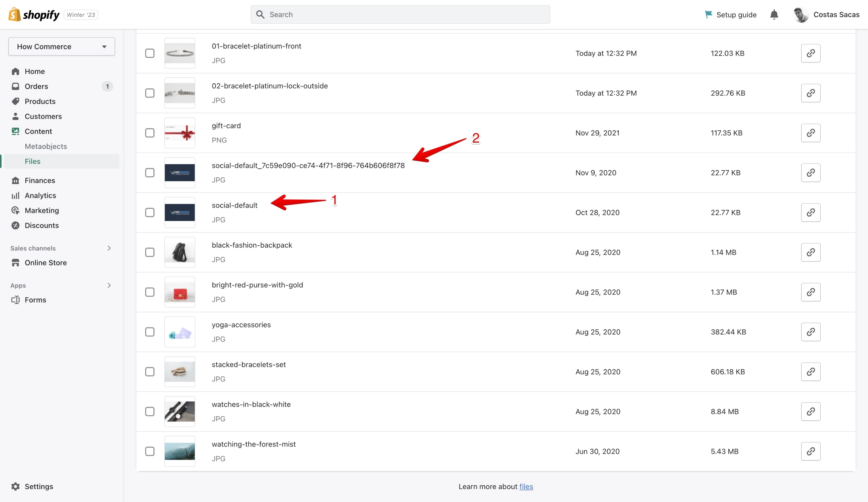The height and width of the screenshot is (502, 868).
Task: Click the Discounts percent icon
Action: [15, 225]
